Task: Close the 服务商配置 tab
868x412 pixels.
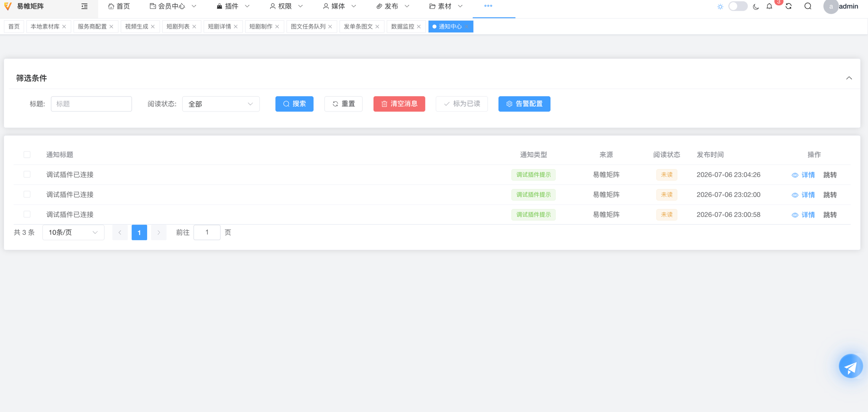Action: pyautogui.click(x=112, y=26)
